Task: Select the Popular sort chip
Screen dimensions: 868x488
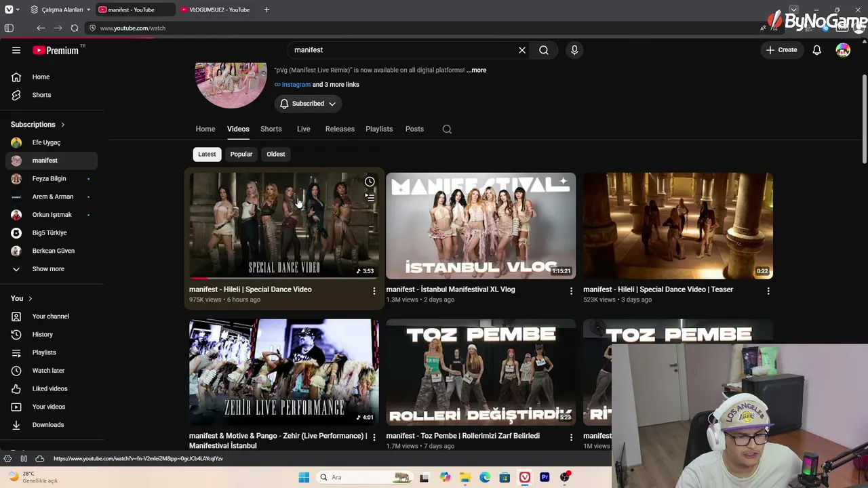Action: (x=241, y=155)
